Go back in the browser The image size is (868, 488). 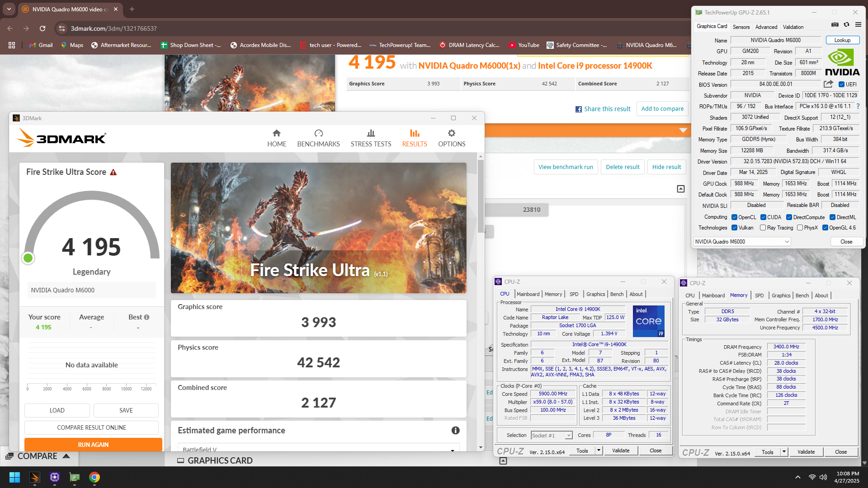click(x=10, y=28)
